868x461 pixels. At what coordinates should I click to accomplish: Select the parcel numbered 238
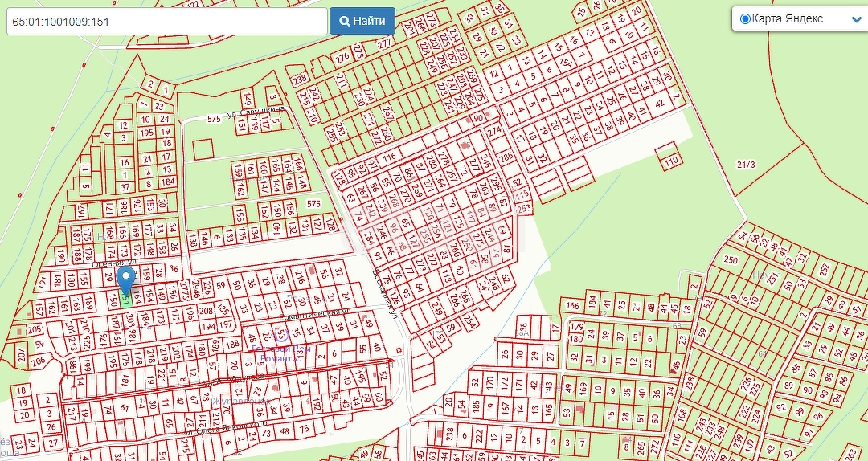[300, 80]
